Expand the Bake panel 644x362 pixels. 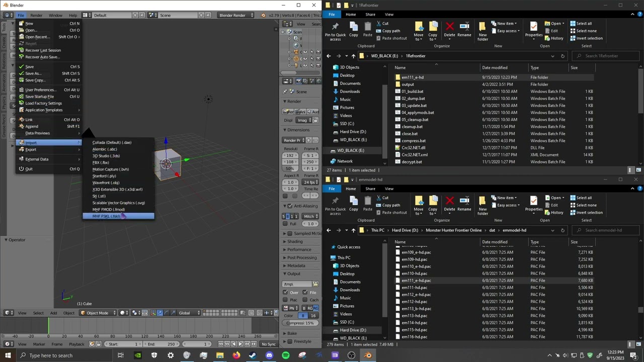tap(292, 333)
